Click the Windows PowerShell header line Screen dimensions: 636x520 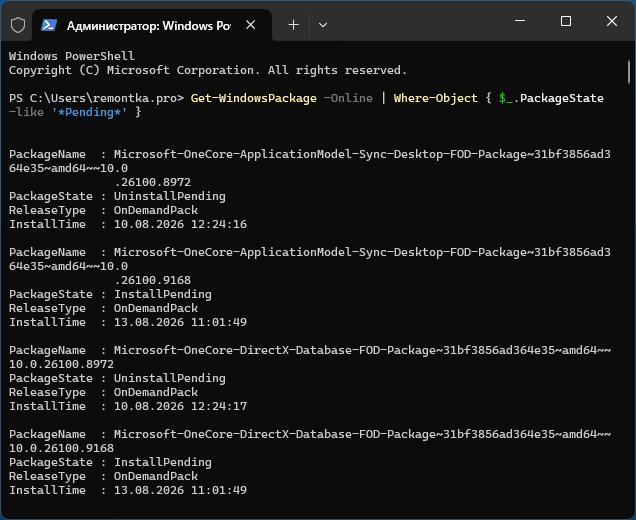coord(72,56)
